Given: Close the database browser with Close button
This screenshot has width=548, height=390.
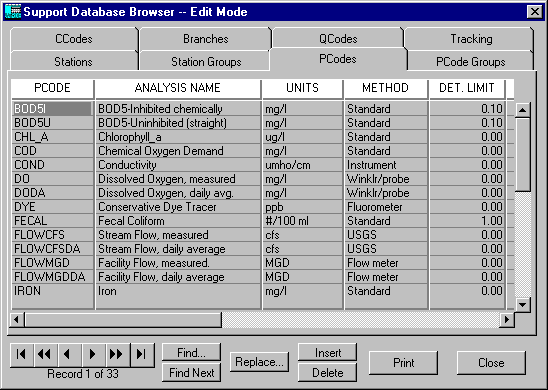Looking at the screenshot, I should pos(491,363).
